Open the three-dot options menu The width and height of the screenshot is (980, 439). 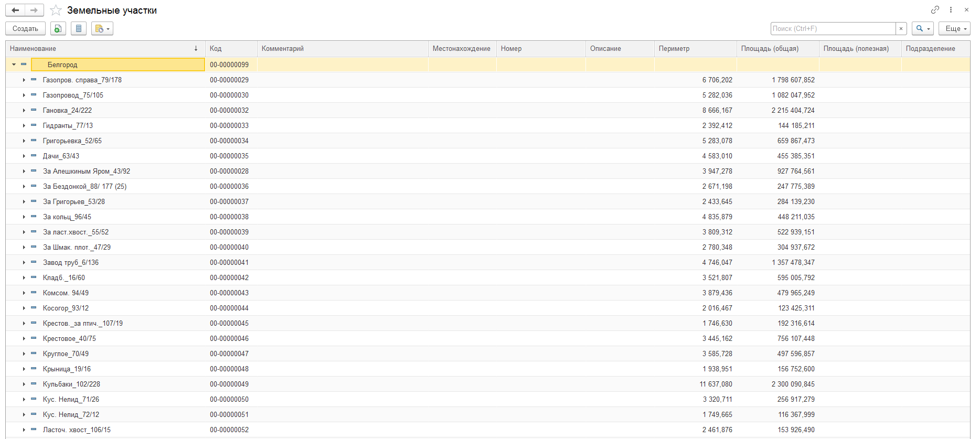point(951,10)
